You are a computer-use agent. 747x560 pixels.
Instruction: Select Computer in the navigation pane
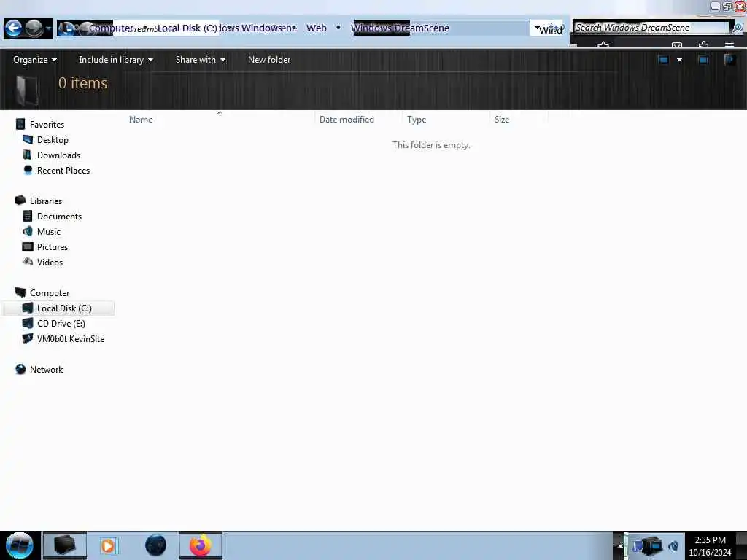(50, 293)
